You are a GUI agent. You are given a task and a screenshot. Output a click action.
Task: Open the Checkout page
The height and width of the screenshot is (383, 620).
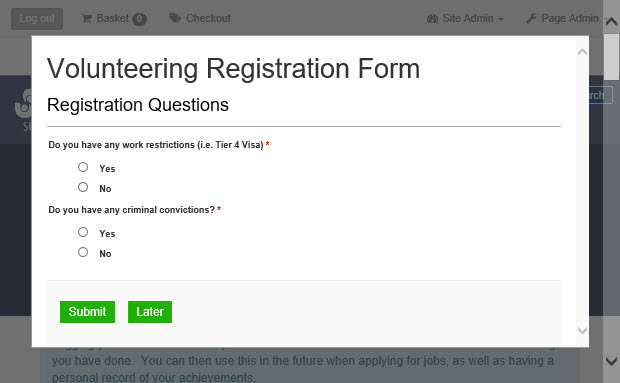[200, 18]
